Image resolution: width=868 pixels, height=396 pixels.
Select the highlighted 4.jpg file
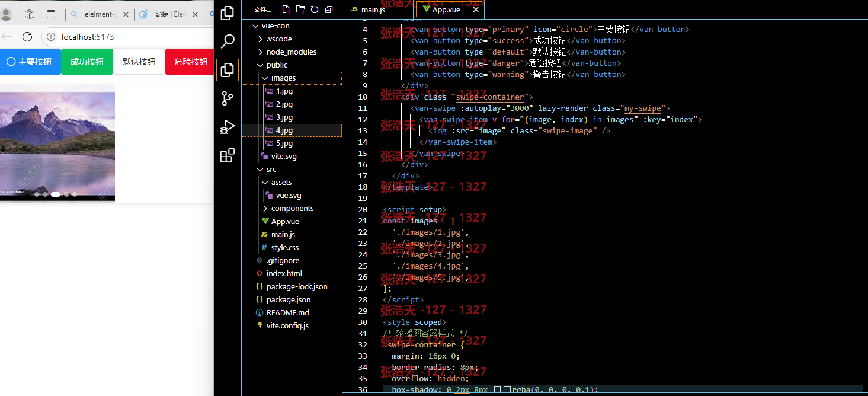coord(292,130)
